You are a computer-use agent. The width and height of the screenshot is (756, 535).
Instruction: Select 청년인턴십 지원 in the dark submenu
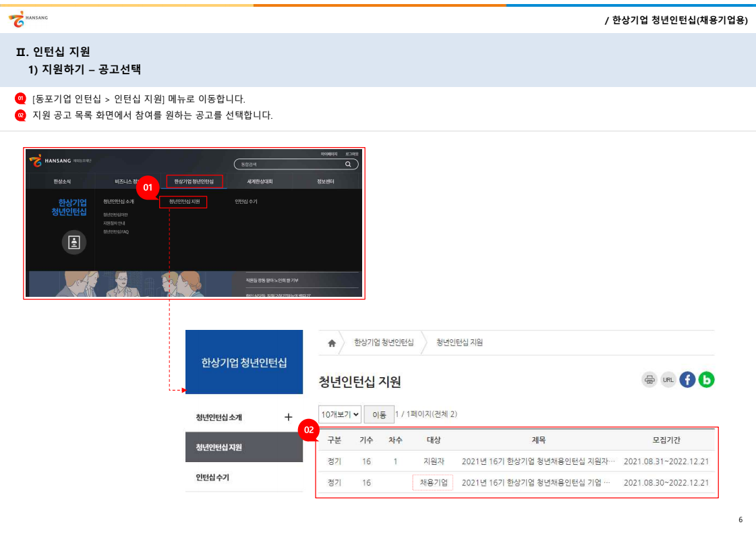[183, 202]
